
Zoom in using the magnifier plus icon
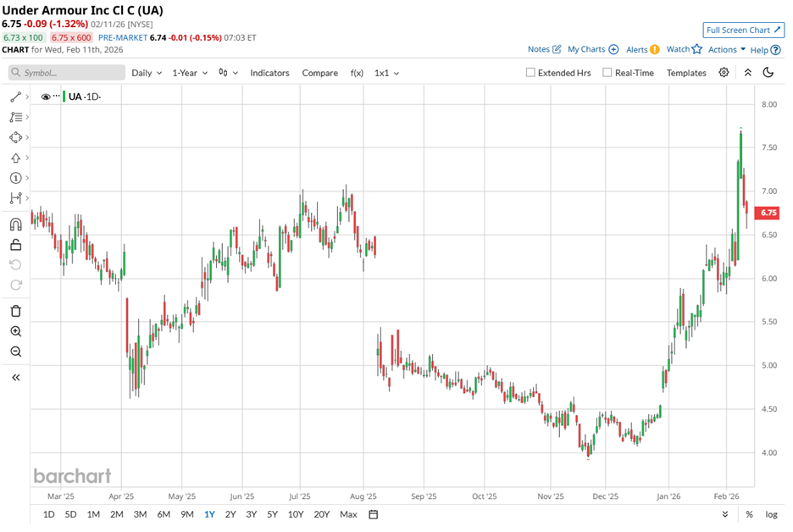click(x=17, y=330)
